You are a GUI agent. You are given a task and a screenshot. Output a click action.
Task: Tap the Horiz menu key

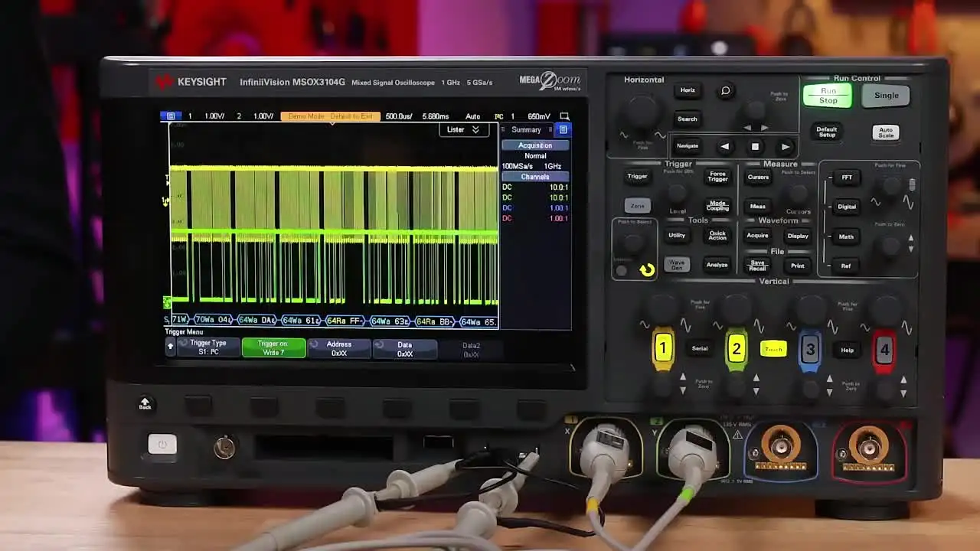(x=688, y=90)
